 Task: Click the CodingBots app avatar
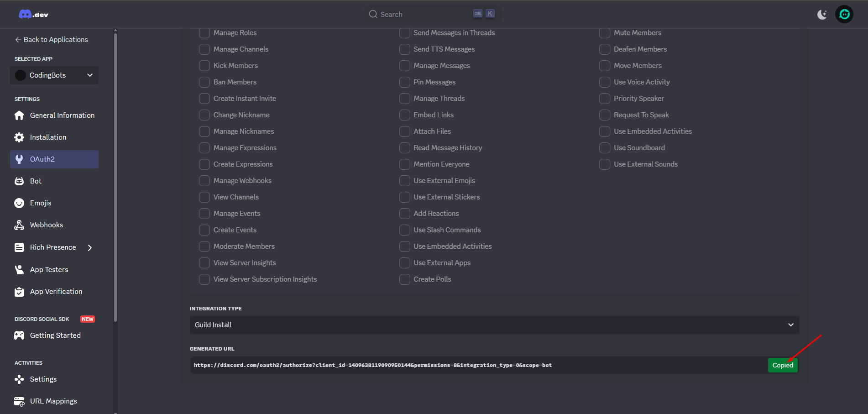(x=21, y=75)
